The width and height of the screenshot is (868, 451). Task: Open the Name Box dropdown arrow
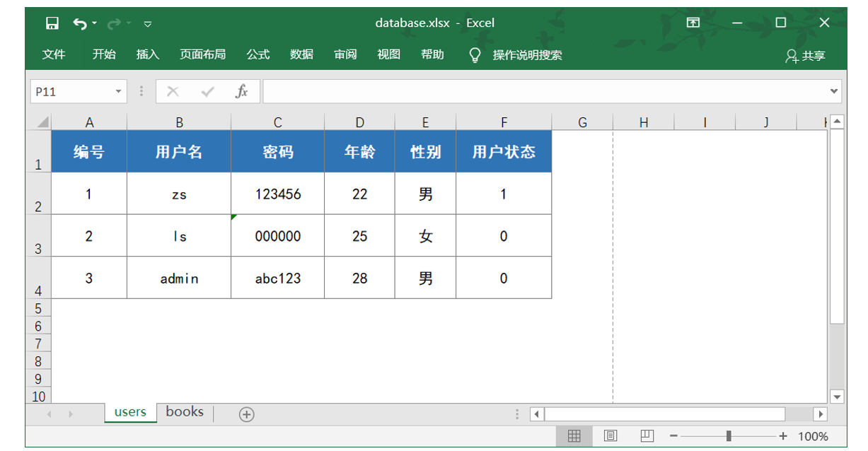coord(117,90)
